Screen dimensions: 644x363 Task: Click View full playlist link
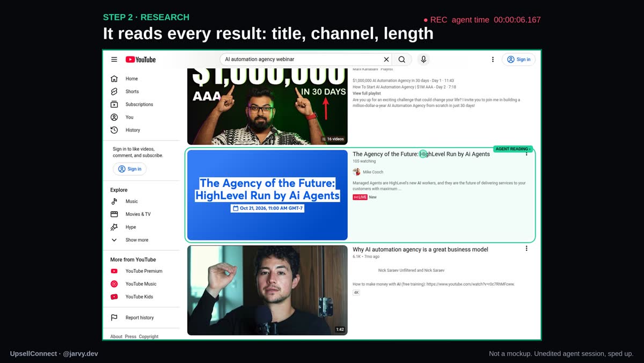point(367,93)
